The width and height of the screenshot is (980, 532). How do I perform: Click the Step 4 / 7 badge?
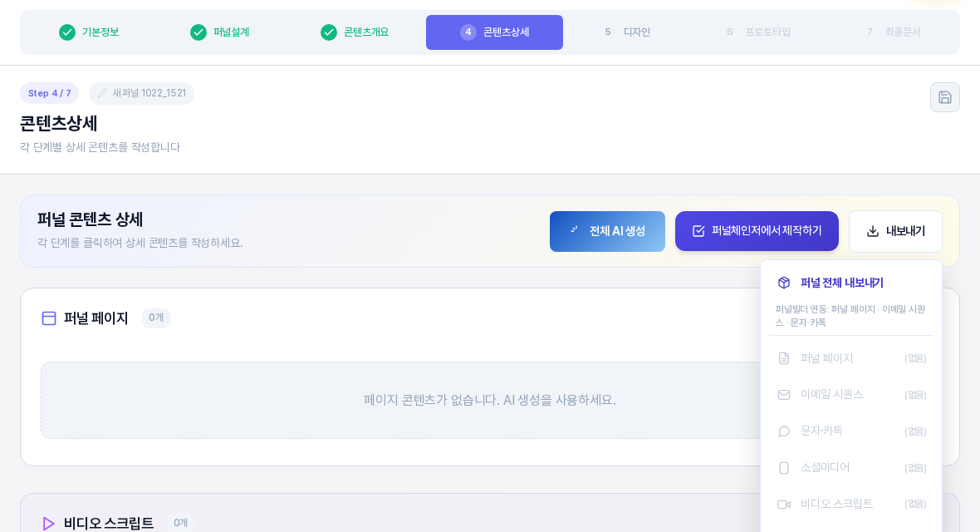pyautogui.click(x=49, y=93)
